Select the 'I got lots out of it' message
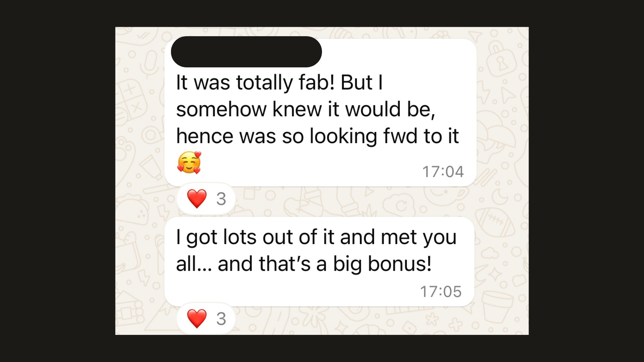 click(319, 261)
